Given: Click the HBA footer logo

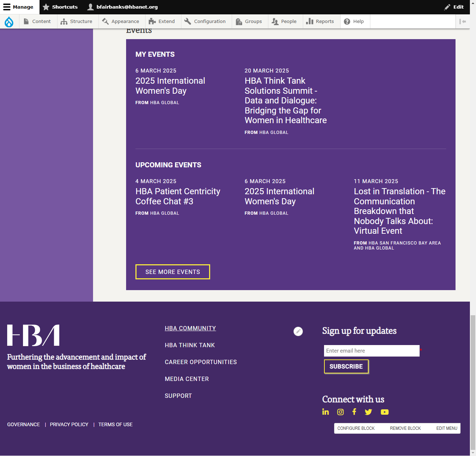Looking at the screenshot, I should [33, 335].
